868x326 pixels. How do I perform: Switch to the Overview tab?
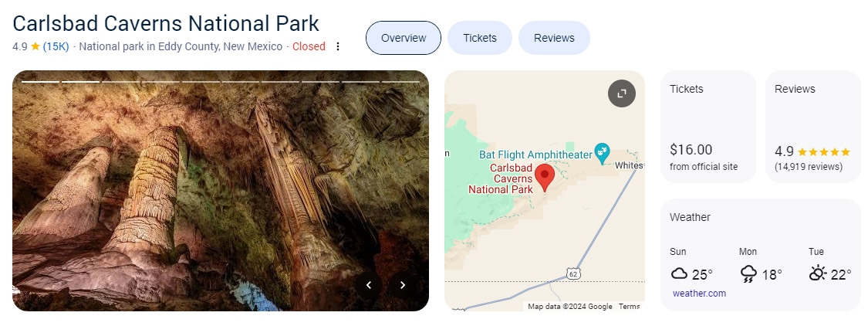coord(404,38)
